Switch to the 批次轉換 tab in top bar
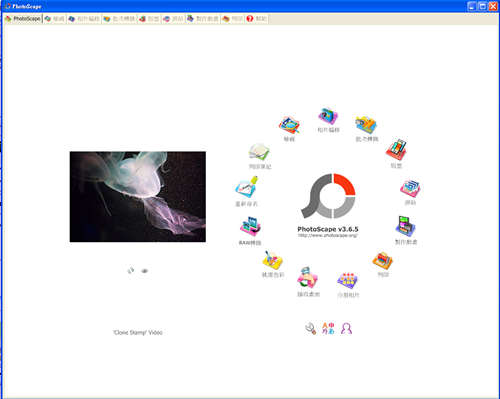This screenshot has width=500, height=399. (119, 19)
